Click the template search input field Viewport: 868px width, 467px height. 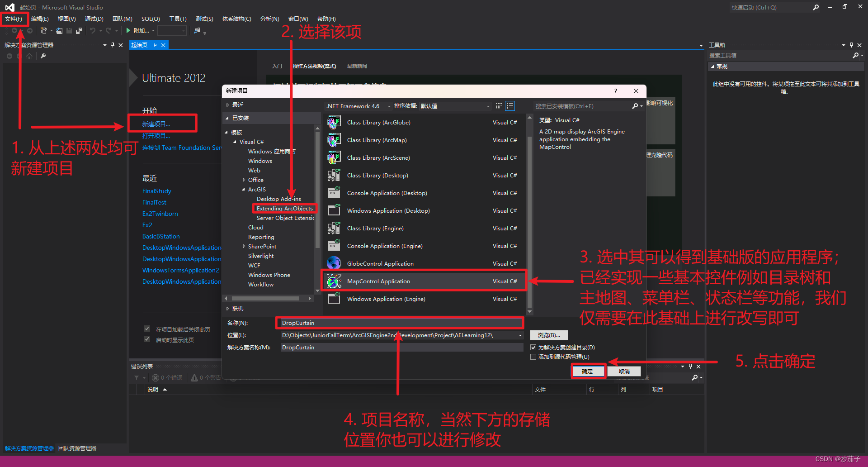coord(582,106)
